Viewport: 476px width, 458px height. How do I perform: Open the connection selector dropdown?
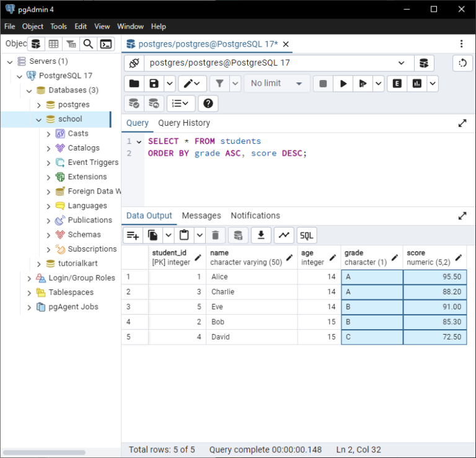coord(401,63)
